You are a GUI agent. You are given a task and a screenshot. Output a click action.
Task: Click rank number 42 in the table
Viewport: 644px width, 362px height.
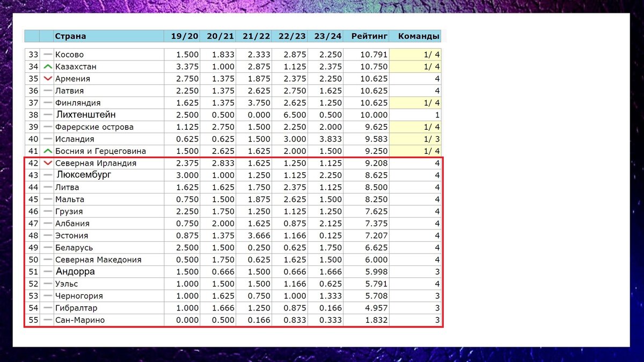(x=33, y=164)
